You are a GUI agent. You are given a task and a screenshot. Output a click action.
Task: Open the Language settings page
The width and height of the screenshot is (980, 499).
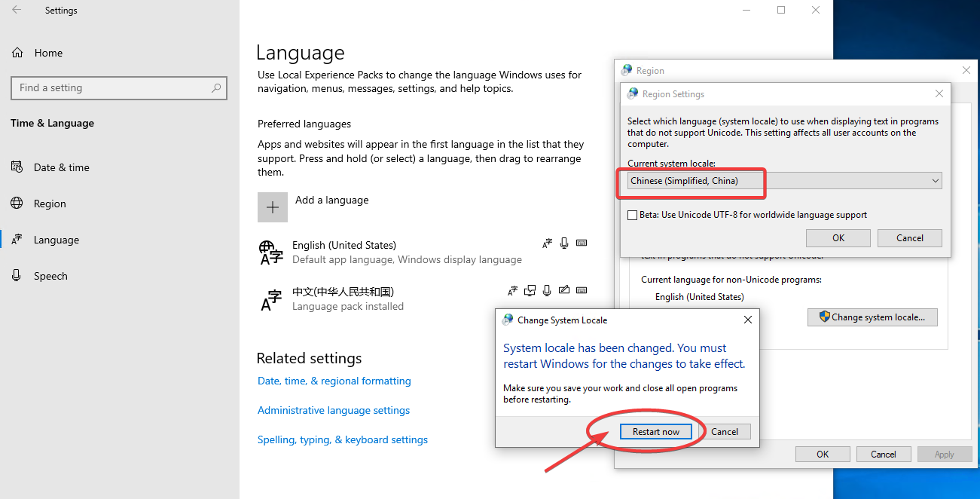[x=120, y=240]
